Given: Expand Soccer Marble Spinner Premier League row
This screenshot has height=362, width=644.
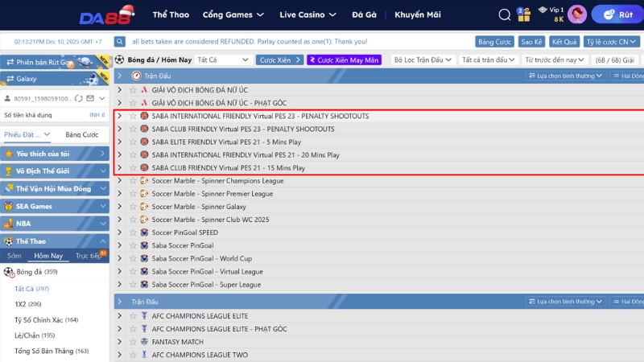Looking at the screenshot, I should [119, 194].
